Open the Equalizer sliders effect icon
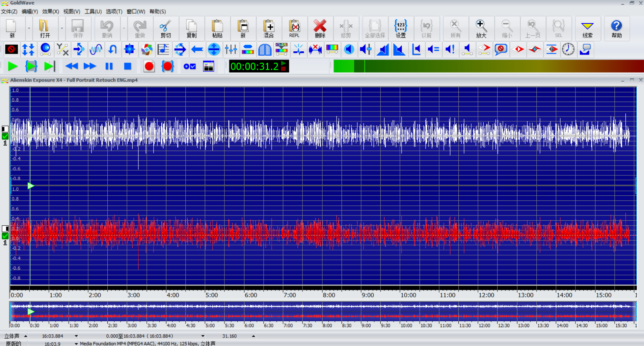The width and height of the screenshot is (644, 346). (231, 50)
